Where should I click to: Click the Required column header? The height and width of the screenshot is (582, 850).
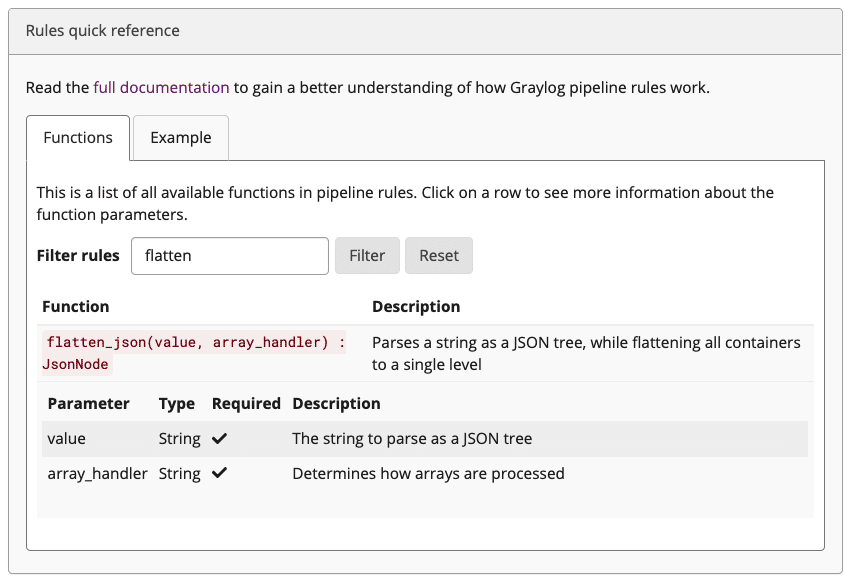[x=245, y=403]
